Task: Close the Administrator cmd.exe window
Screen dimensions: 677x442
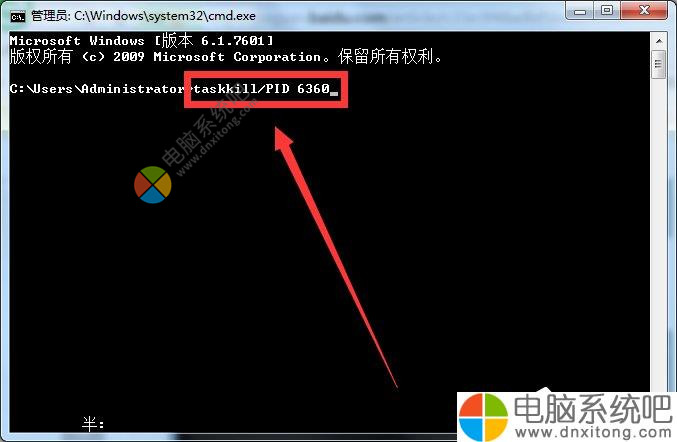Action: (644, 10)
